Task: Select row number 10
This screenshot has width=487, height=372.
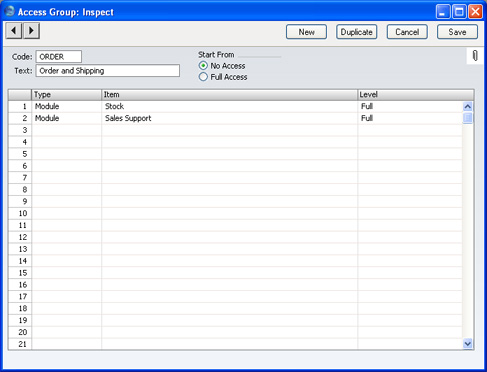Action: click(20, 213)
